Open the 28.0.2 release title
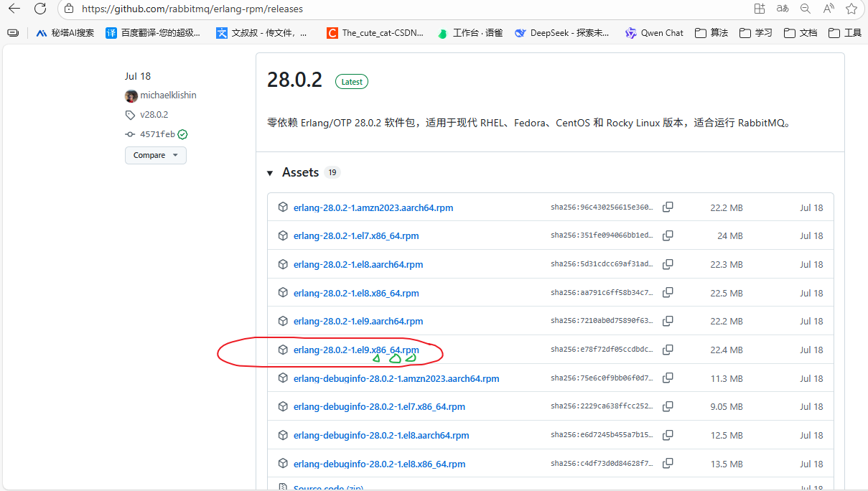This screenshot has width=868, height=491. tap(294, 80)
